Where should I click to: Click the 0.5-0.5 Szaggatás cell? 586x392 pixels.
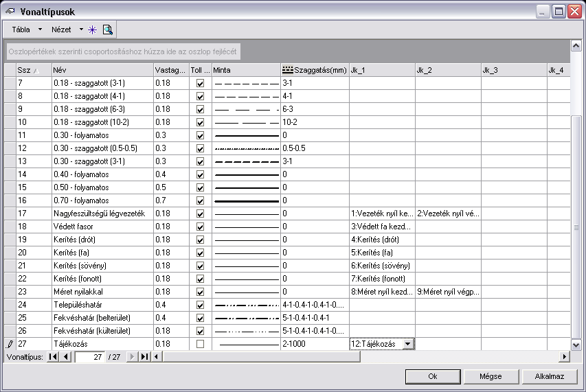tap(315, 148)
